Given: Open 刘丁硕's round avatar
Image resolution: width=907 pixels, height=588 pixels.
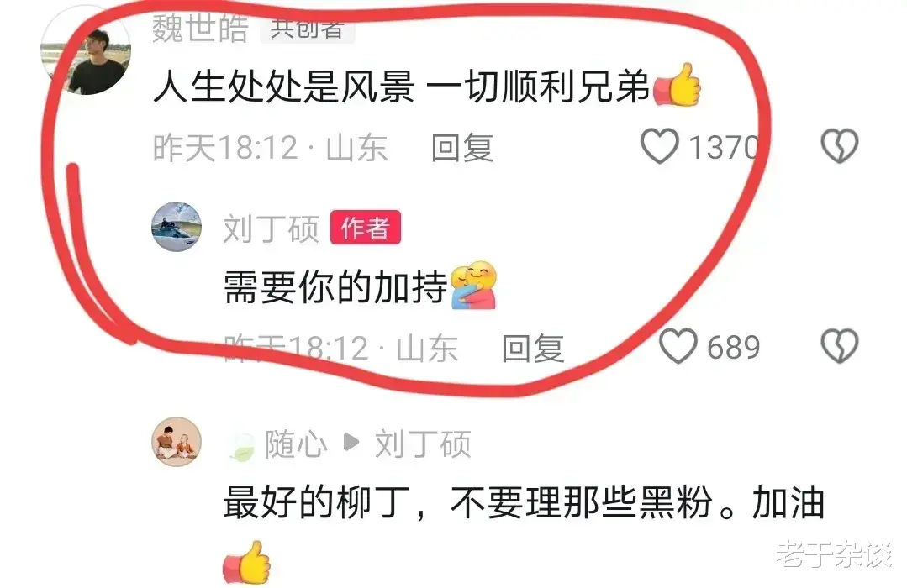Looking at the screenshot, I should 177,226.
